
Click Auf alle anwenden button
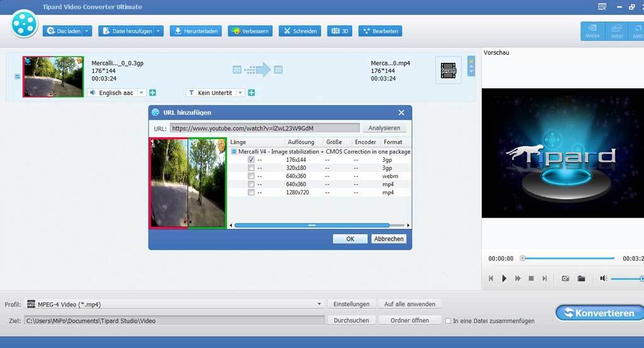point(409,304)
